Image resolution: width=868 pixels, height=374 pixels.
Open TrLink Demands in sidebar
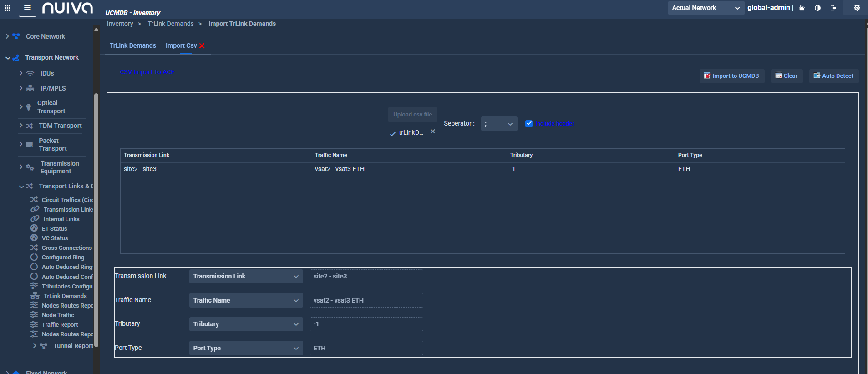(65, 296)
